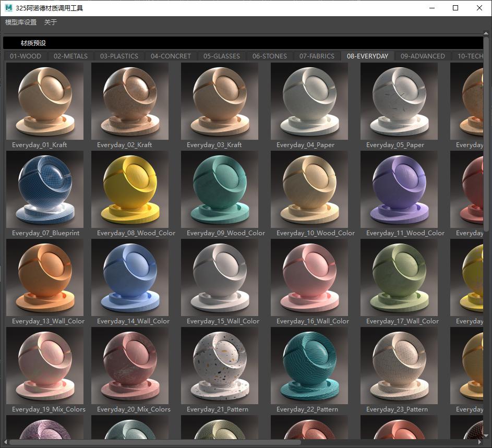Switch to the 01-WOOD tab
492x448 pixels.
[26, 56]
